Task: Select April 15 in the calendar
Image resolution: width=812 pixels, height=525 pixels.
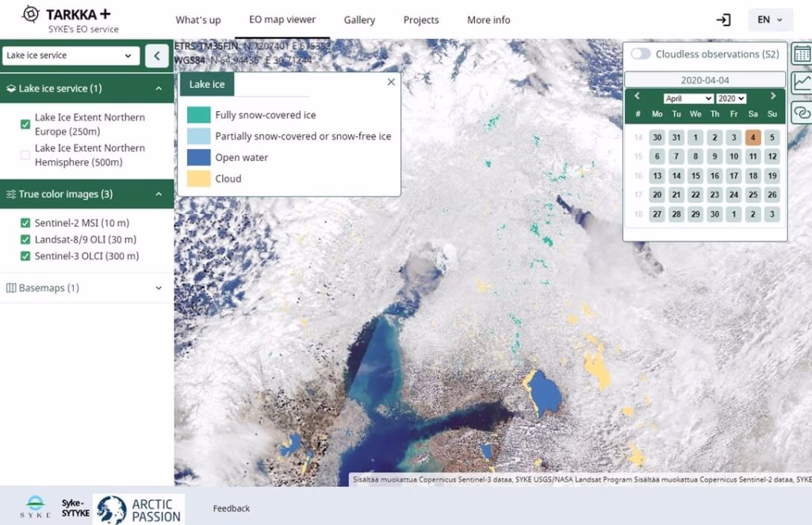Action: 695,175
